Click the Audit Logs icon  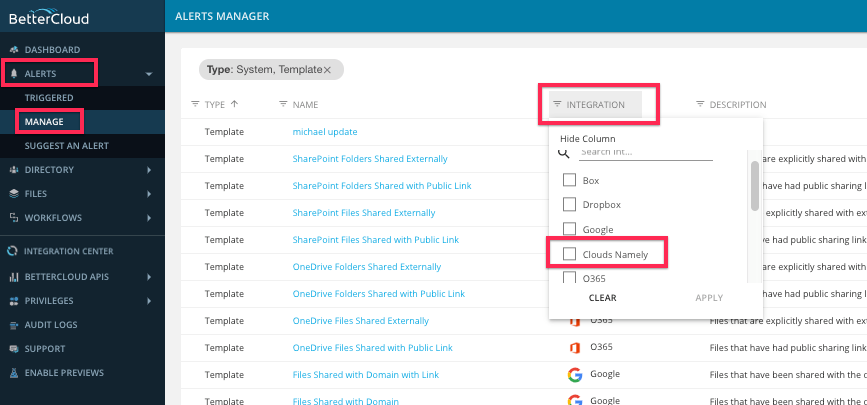click(14, 325)
